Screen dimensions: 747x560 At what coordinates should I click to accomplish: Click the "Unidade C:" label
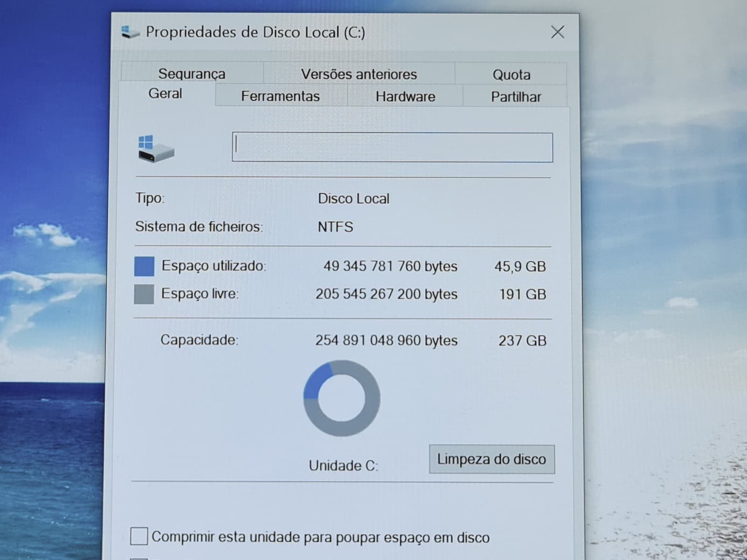(x=343, y=465)
